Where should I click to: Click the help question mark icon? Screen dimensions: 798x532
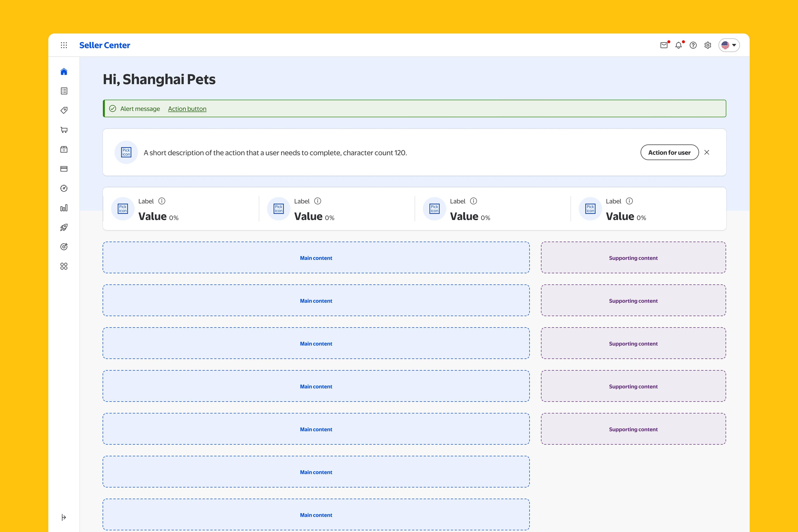(693, 45)
